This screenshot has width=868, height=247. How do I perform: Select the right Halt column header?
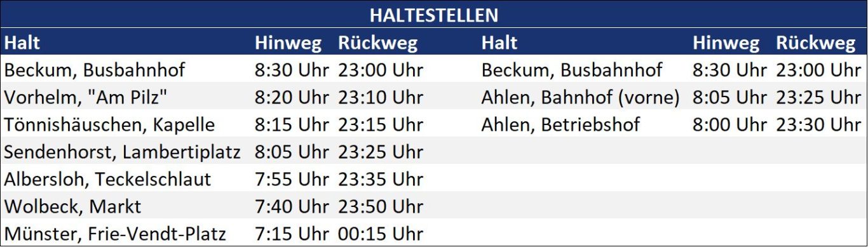click(499, 43)
